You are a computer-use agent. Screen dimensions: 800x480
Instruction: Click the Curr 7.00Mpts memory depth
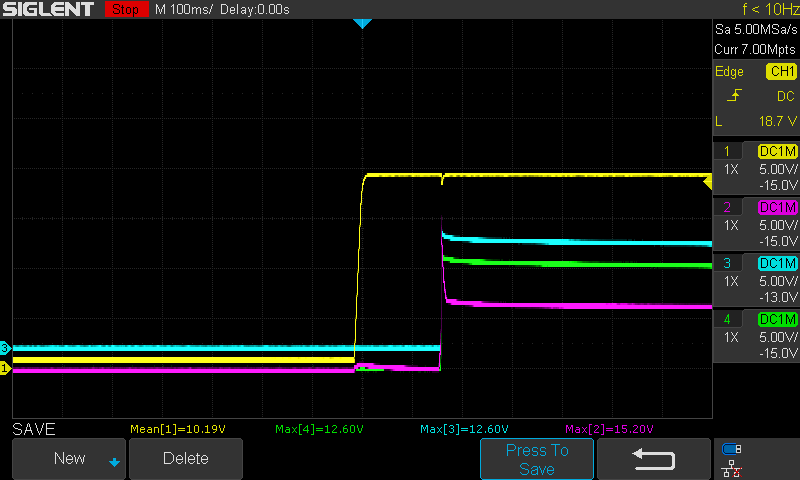[x=755, y=49]
